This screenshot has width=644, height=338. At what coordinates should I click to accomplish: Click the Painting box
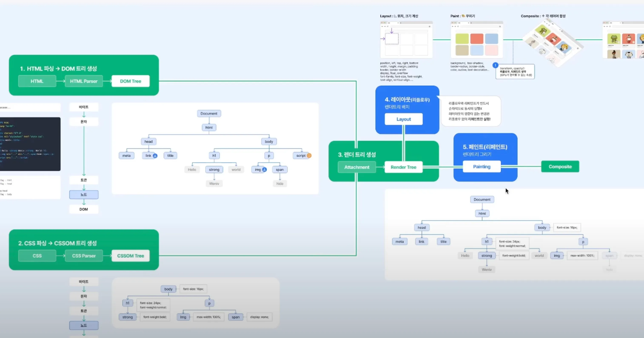482,167
